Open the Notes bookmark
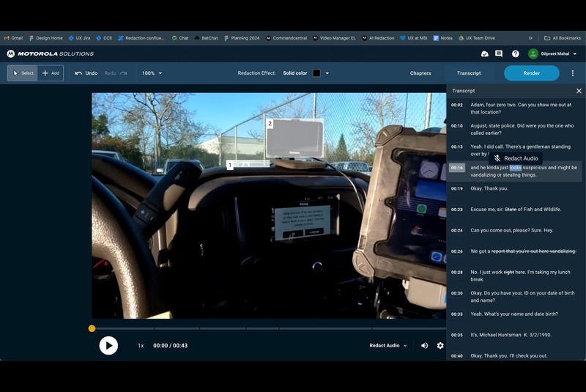 tap(443, 38)
